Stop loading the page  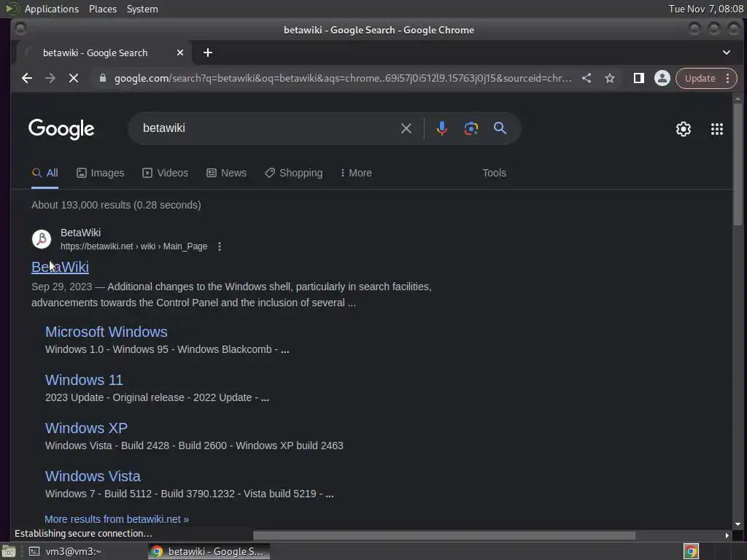pos(74,78)
